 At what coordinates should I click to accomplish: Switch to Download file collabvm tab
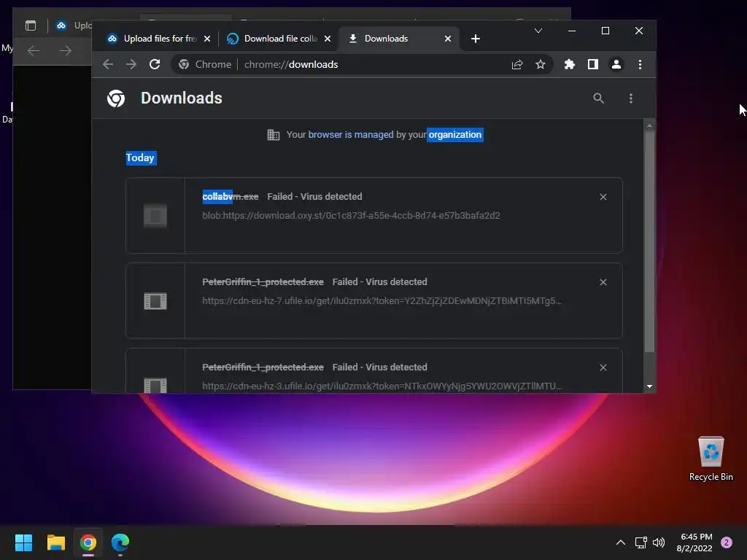(280, 39)
